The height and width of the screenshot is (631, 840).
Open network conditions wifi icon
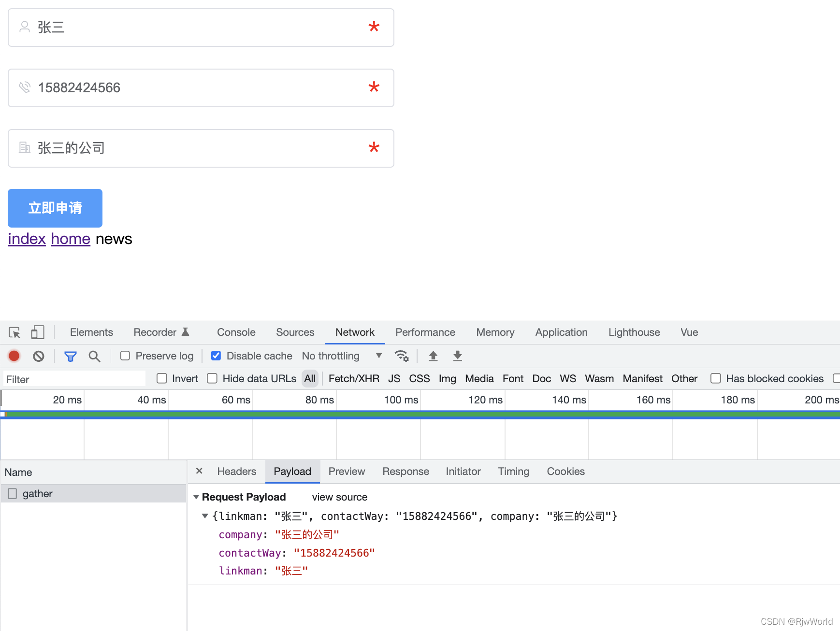click(402, 356)
